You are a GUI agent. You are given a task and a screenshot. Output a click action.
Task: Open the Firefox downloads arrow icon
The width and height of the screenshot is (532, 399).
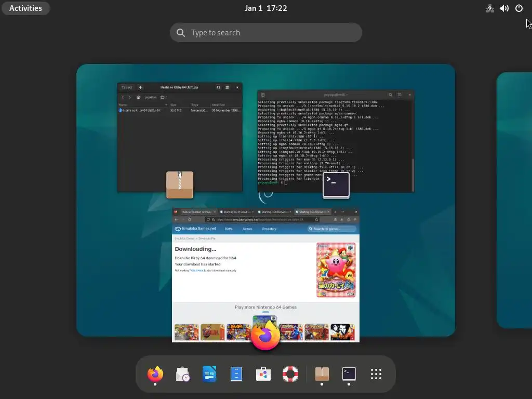(x=342, y=220)
